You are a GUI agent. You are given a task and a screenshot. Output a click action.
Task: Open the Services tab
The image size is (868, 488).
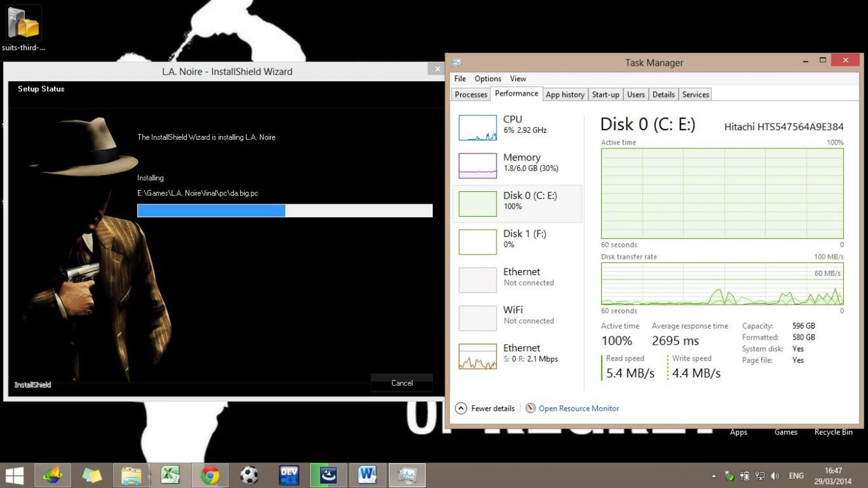tap(696, 94)
